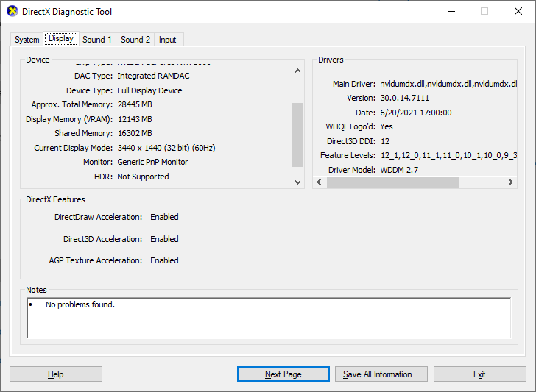Screen dimensions: 536x392
Task: Click the Device panel vertical scrollbar thumb
Action: (x=297, y=135)
